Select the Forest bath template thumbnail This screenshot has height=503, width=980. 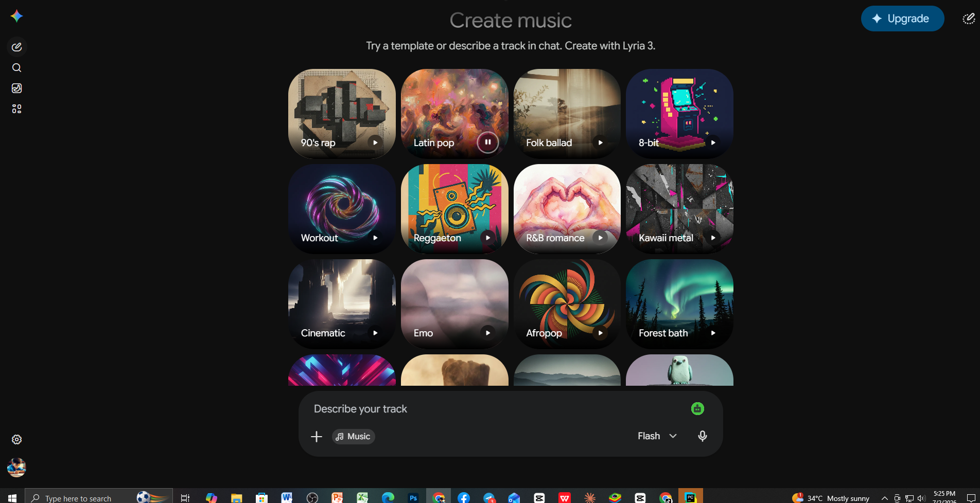click(x=679, y=304)
